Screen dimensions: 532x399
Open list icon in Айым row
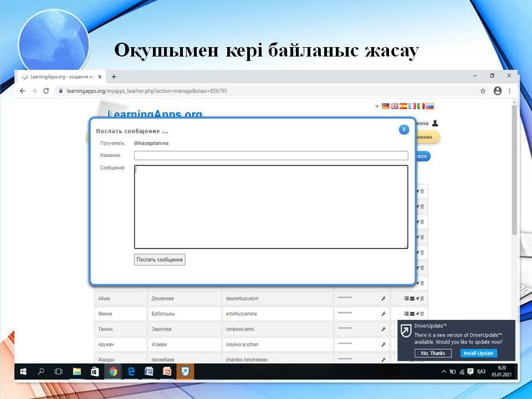click(x=406, y=299)
